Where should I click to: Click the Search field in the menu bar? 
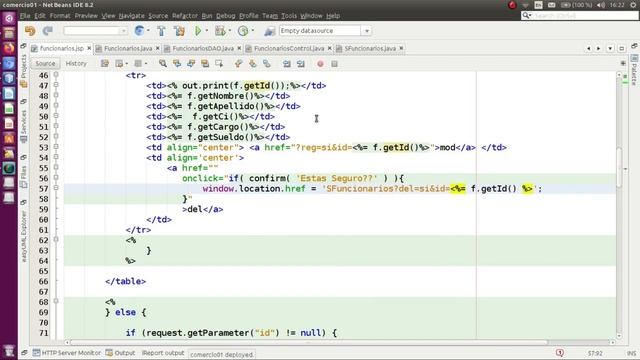pos(580,16)
